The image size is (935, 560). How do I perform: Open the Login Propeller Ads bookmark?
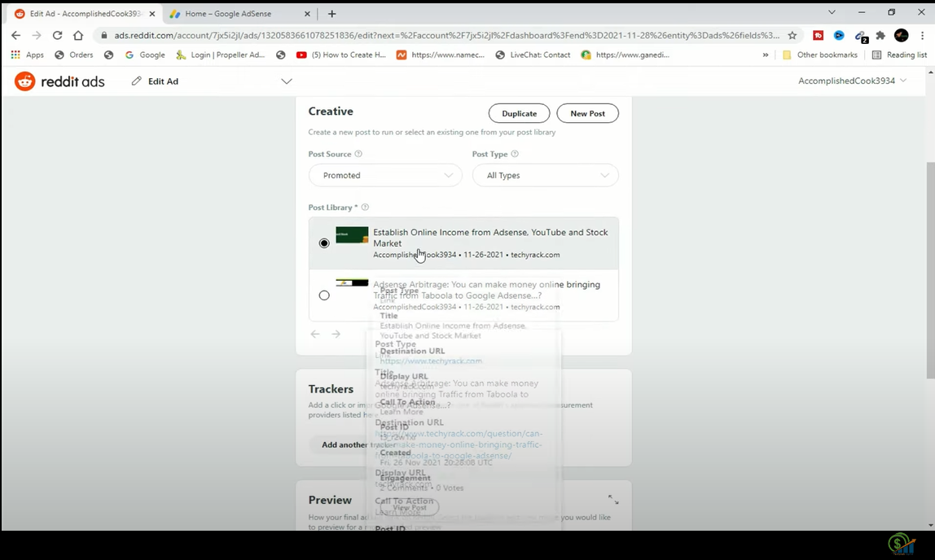(x=221, y=55)
